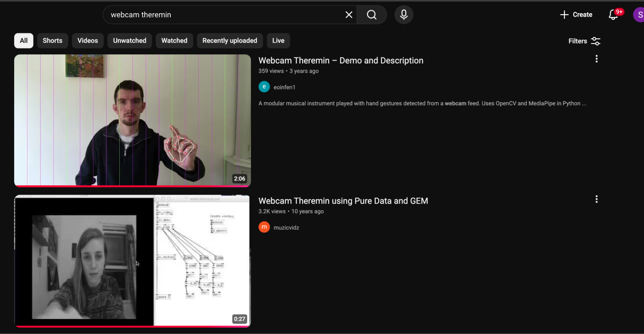Viewport: 644px width, 334px height.
Task: Click the search input field
Action: [x=226, y=14]
